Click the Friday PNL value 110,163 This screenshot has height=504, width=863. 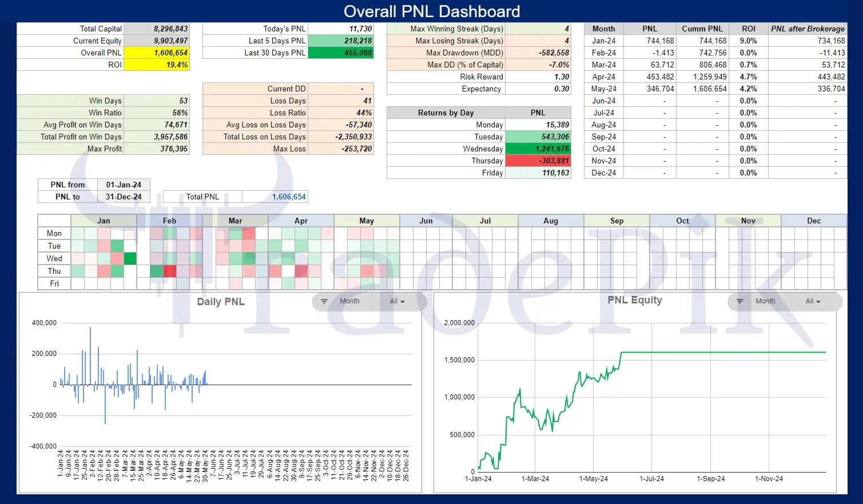click(x=538, y=173)
